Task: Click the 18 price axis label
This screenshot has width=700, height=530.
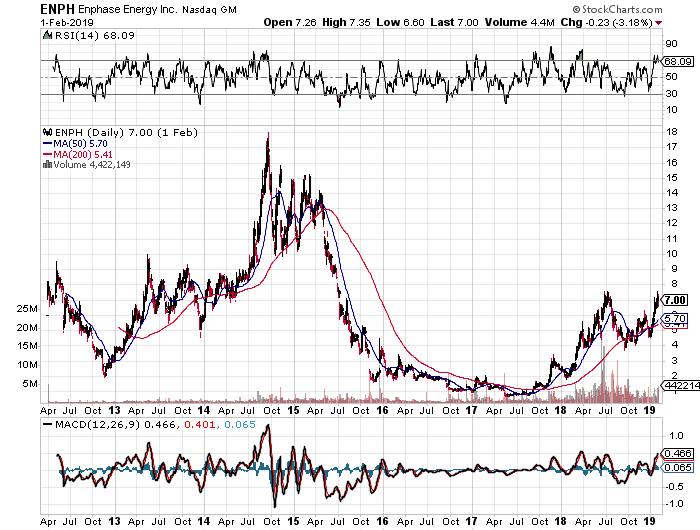Action: [671, 132]
